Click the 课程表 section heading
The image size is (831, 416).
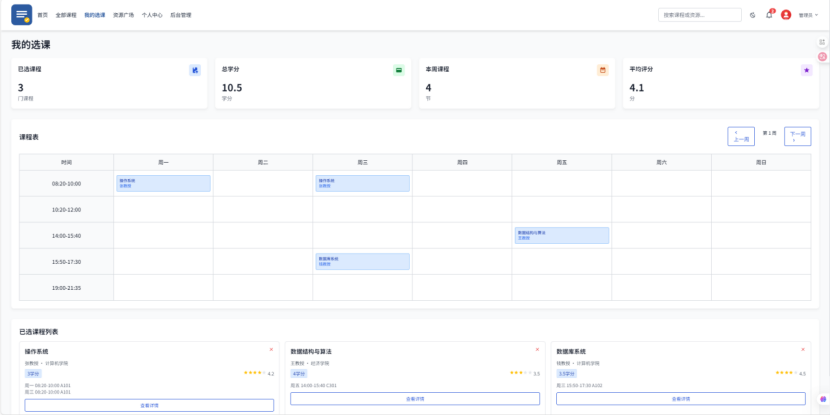point(29,137)
